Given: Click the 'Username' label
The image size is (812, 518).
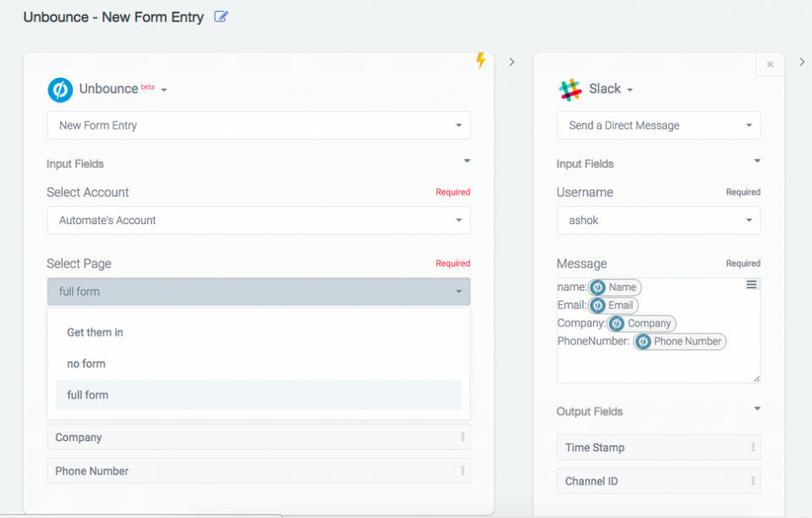Looking at the screenshot, I should pos(584,193).
